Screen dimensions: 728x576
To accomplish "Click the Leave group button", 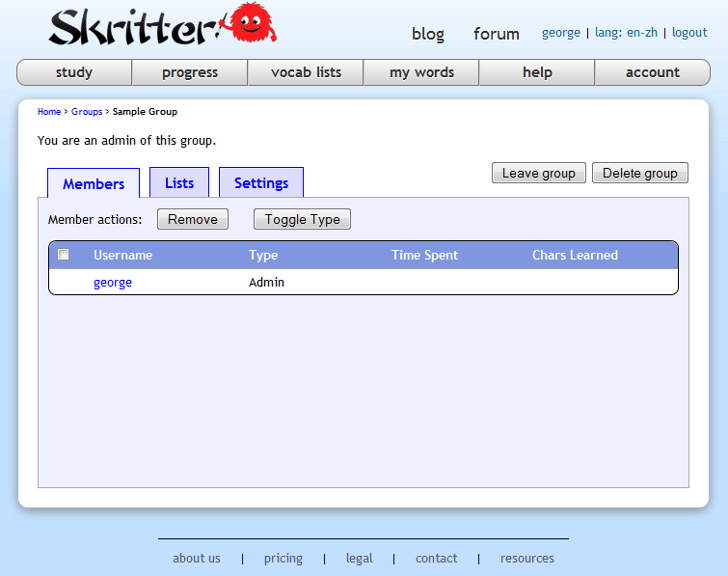I will (538, 174).
